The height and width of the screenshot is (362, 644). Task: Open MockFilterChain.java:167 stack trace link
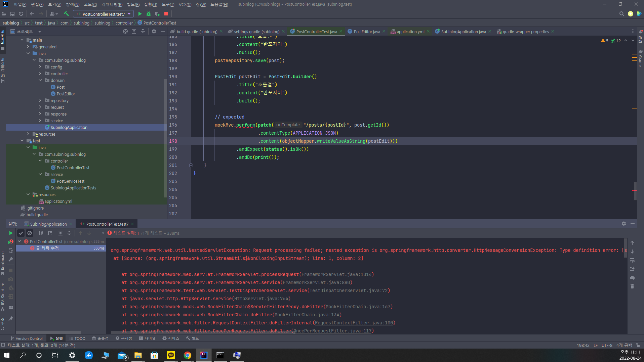tap(358, 307)
